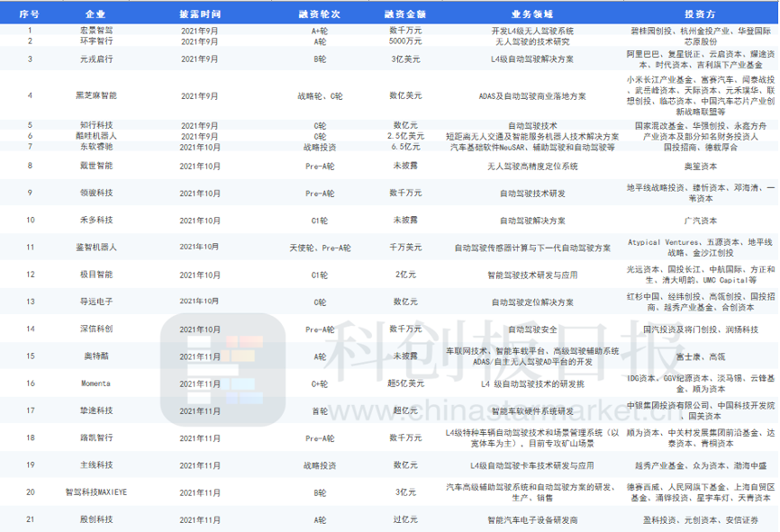The height and width of the screenshot is (532, 780).
Task: Select company cell 极目智能
Action: 96,275
